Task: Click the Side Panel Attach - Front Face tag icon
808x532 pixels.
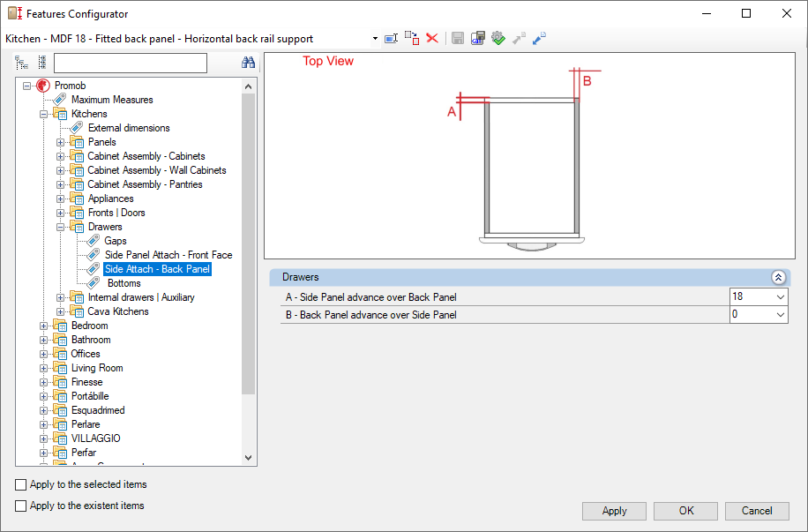Action: 94,255
